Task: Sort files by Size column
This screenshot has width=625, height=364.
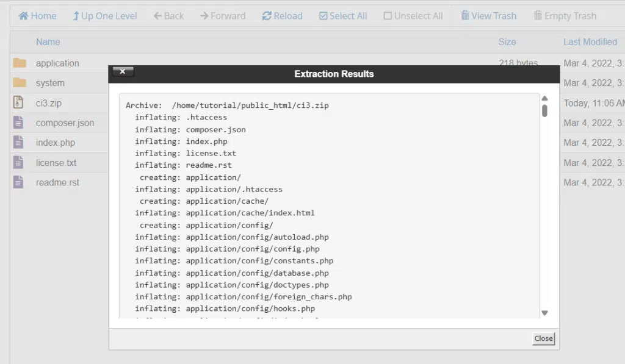Action: click(x=507, y=42)
